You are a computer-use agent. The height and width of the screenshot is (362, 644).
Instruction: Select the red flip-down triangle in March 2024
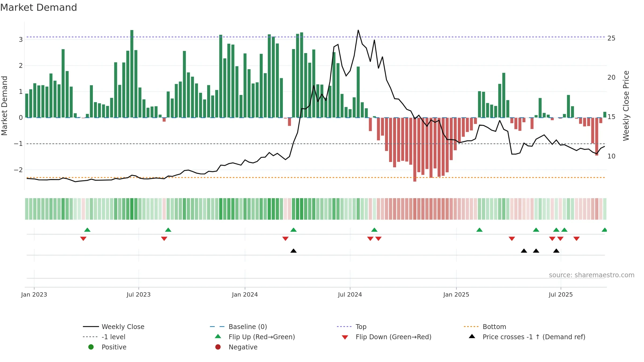click(286, 239)
